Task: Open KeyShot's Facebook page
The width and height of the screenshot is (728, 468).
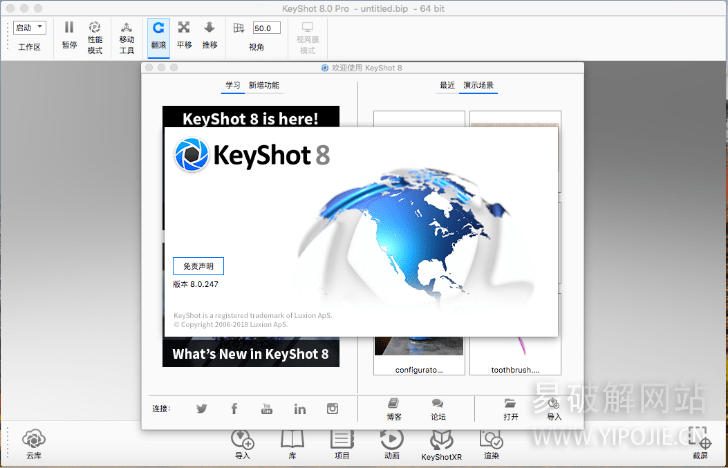Action: (x=234, y=409)
